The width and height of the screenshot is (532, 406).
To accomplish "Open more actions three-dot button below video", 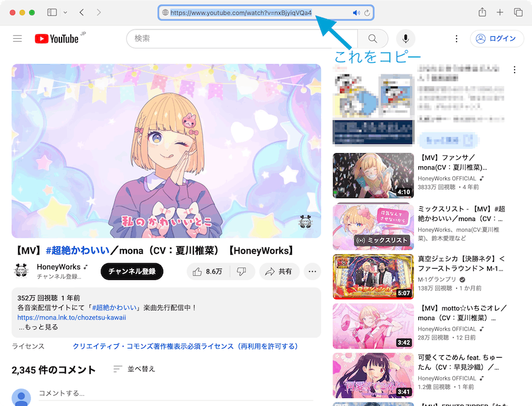I will [312, 271].
